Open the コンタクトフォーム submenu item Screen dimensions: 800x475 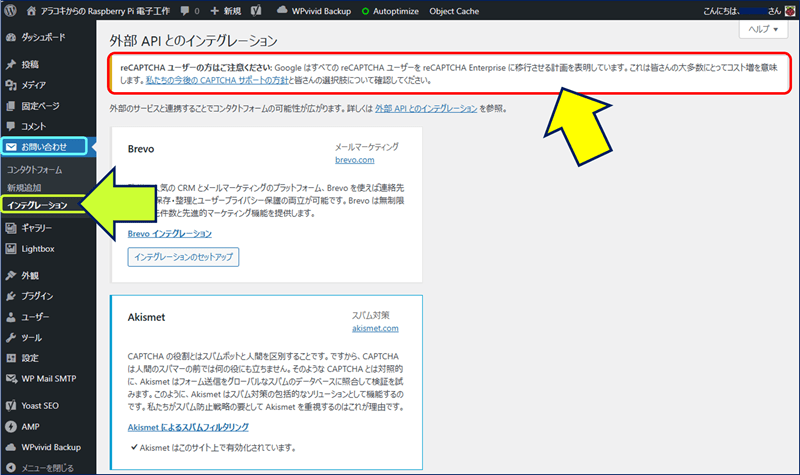coord(35,169)
